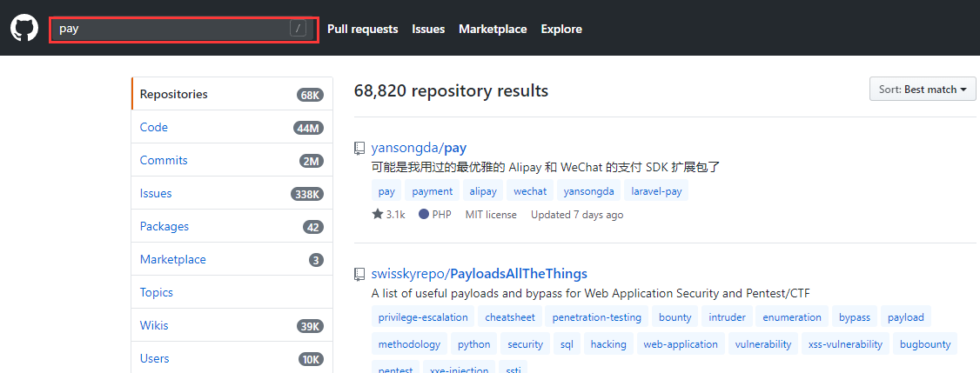Open the 'pay' topic tag

[x=386, y=191]
